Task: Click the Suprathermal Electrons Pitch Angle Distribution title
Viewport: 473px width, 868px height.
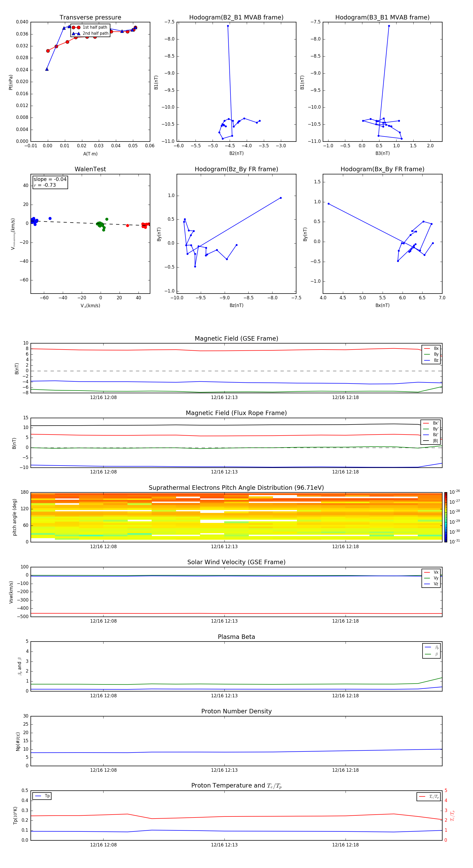Action: [x=236, y=488]
